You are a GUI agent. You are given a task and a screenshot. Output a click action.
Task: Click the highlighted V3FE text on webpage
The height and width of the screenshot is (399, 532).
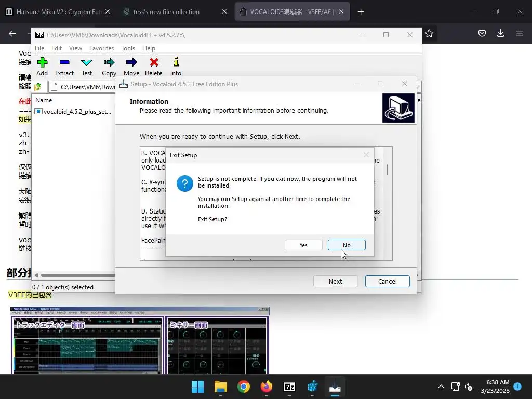coord(30,295)
